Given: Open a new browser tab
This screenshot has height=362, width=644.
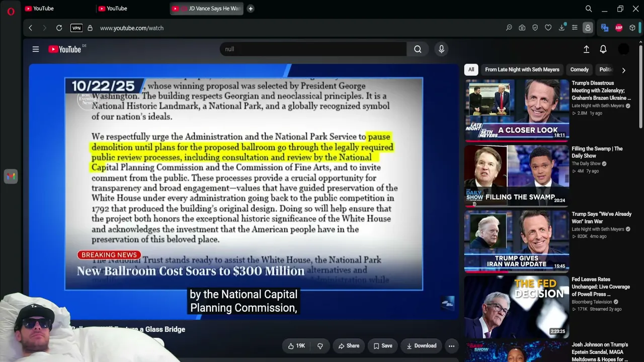Looking at the screenshot, I should click(x=251, y=9).
